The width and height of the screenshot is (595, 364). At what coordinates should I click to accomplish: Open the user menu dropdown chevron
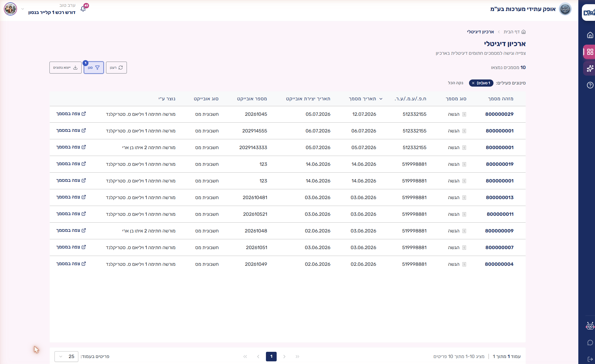click(23, 9)
